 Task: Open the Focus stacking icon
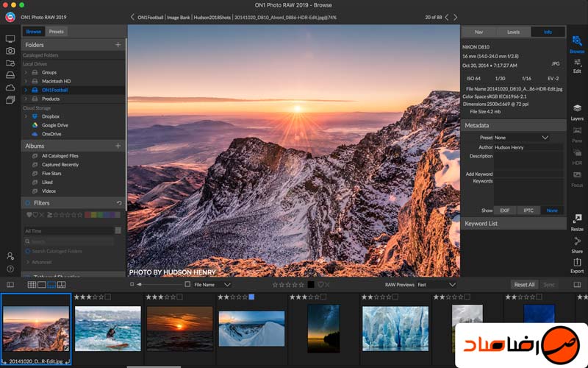577,179
